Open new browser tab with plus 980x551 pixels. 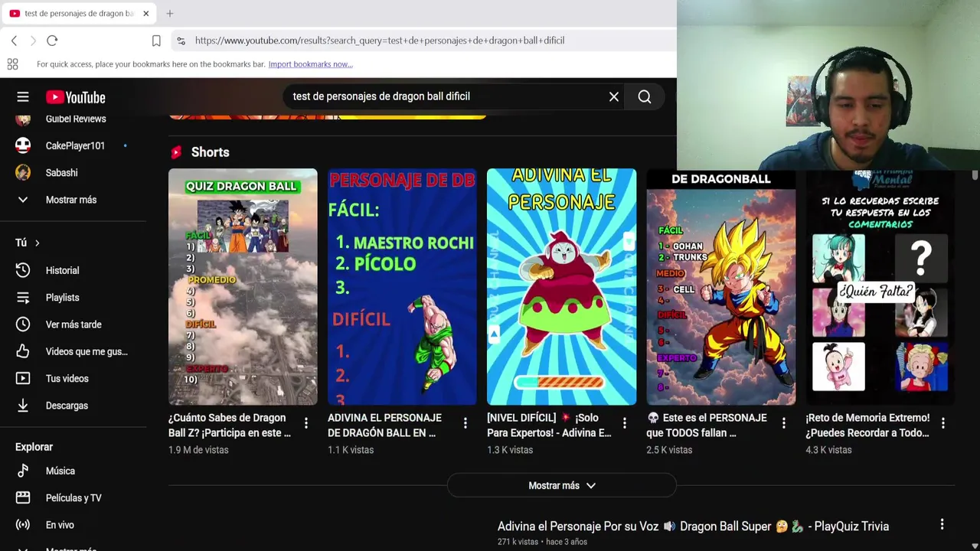point(170,13)
